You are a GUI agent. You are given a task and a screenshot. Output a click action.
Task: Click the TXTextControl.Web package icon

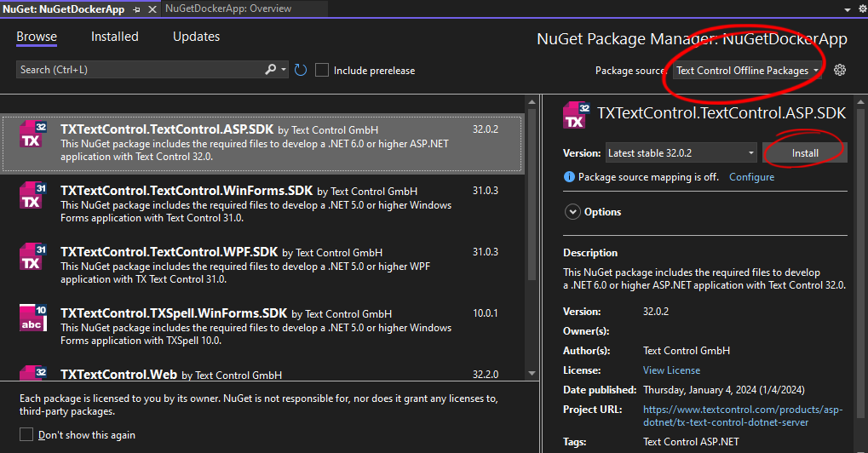33,373
